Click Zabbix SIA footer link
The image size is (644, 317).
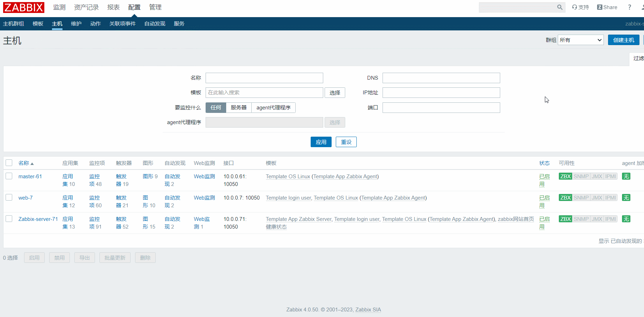click(x=368, y=310)
